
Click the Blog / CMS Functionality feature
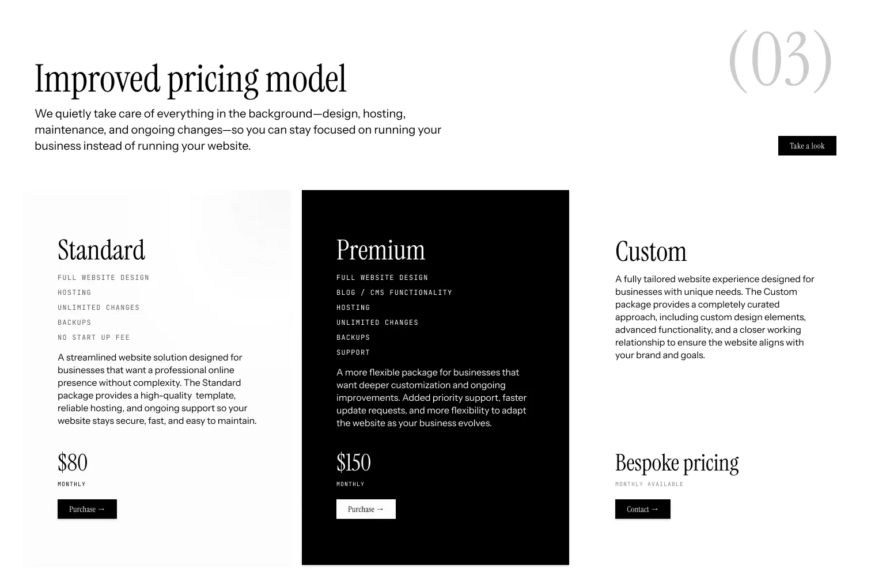click(x=394, y=293)
